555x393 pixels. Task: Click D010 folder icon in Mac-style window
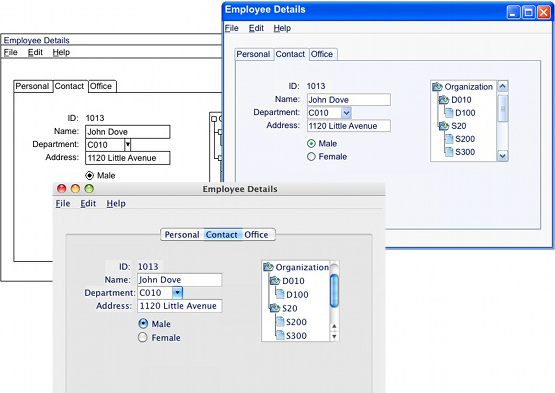(275, 281)
